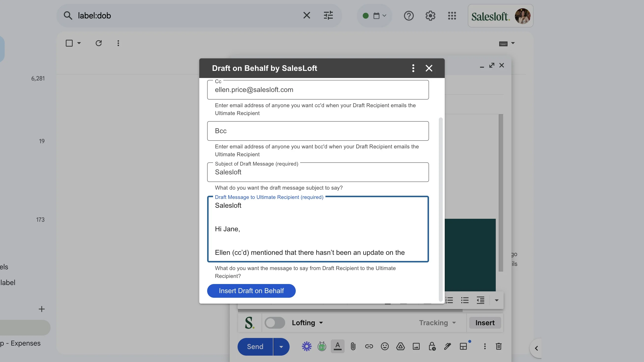Viewport: 644px width, 362px height.
Task: Open the Tracking dropdown
Action: point(438,323)
